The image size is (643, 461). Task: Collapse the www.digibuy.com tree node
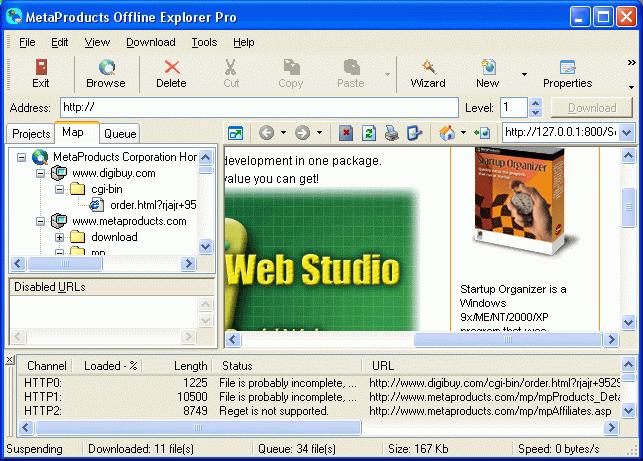[40, 173]
